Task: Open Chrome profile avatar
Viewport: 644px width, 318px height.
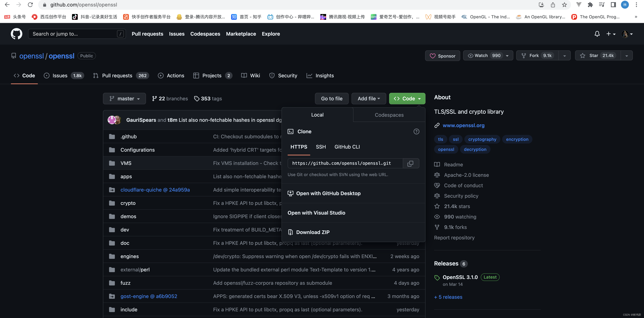Action: point(625,5)
